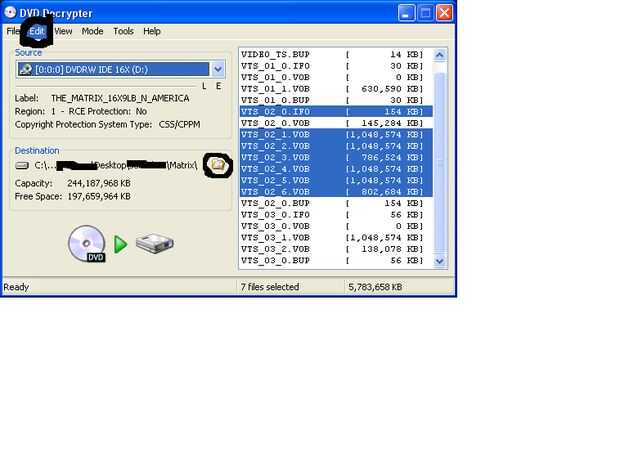The height and width of the screenshot is (466, 620).
Task: Click the destination path ending in Matrix
Action: (116, 165)
